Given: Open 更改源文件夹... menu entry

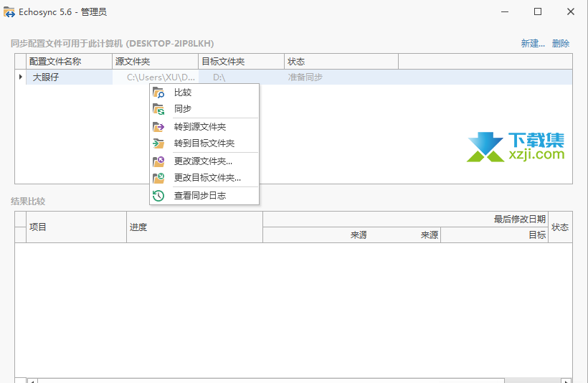Looking at the screenshot, I should 204,161.
